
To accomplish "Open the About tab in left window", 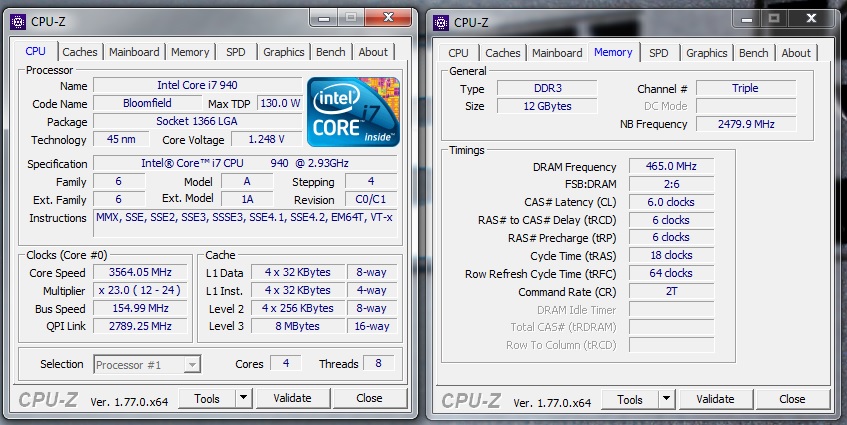I will [373, 52].
